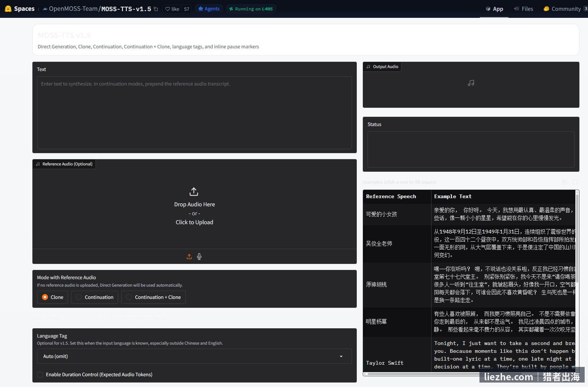Click the Running on L40S status badge
Screen dimensions: 588x387
click(251, 9)
